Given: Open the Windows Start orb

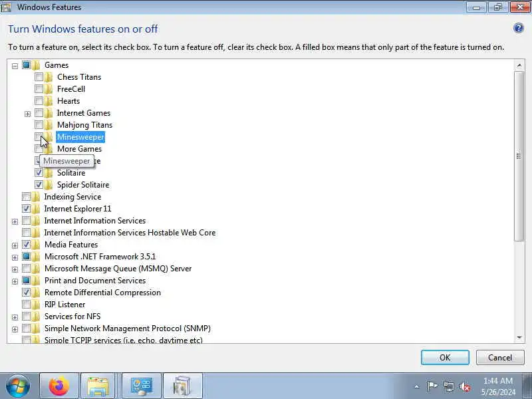Looking at the screenshot, I should click(x=18, y=386).
